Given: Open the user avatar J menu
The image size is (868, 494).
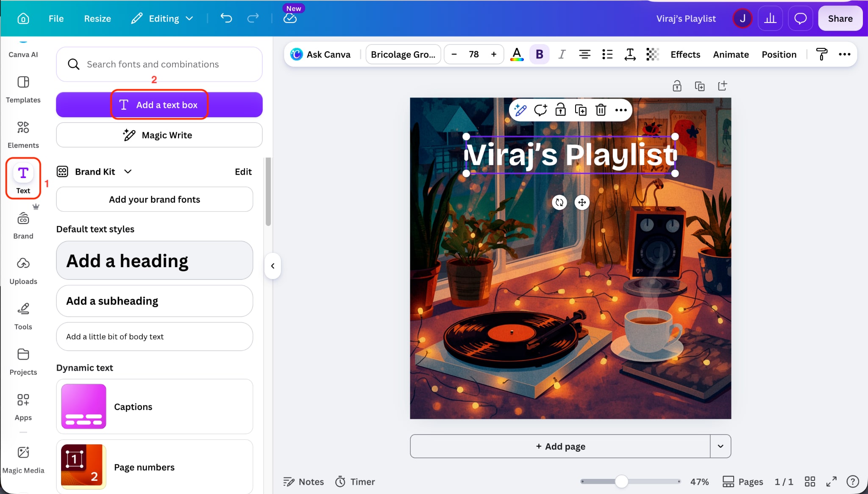Looking at the screenshot, I should (x=742, y=18).
